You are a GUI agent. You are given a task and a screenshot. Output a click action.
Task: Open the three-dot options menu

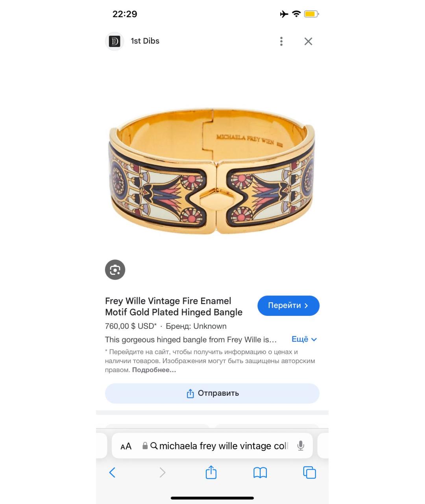(281, 41)
